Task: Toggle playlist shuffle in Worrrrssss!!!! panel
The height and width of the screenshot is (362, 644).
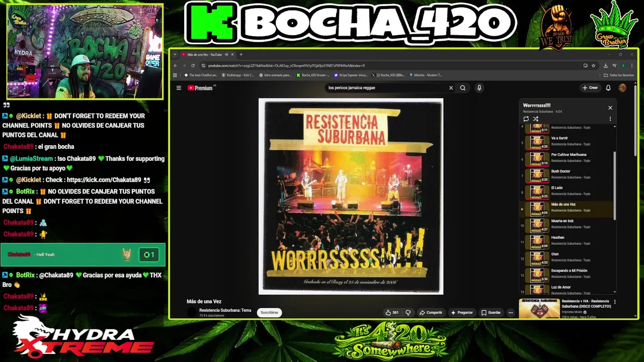Action: pos(536,119)
